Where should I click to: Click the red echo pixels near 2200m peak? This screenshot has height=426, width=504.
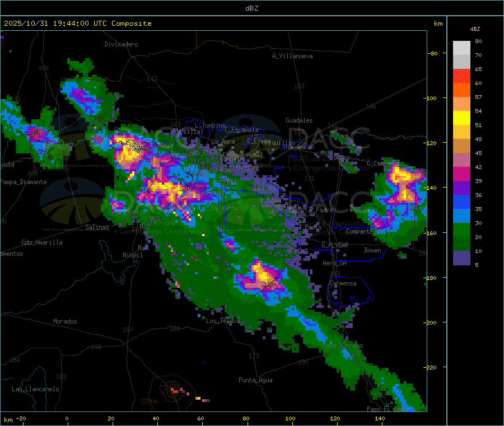(x=175, y=391)
